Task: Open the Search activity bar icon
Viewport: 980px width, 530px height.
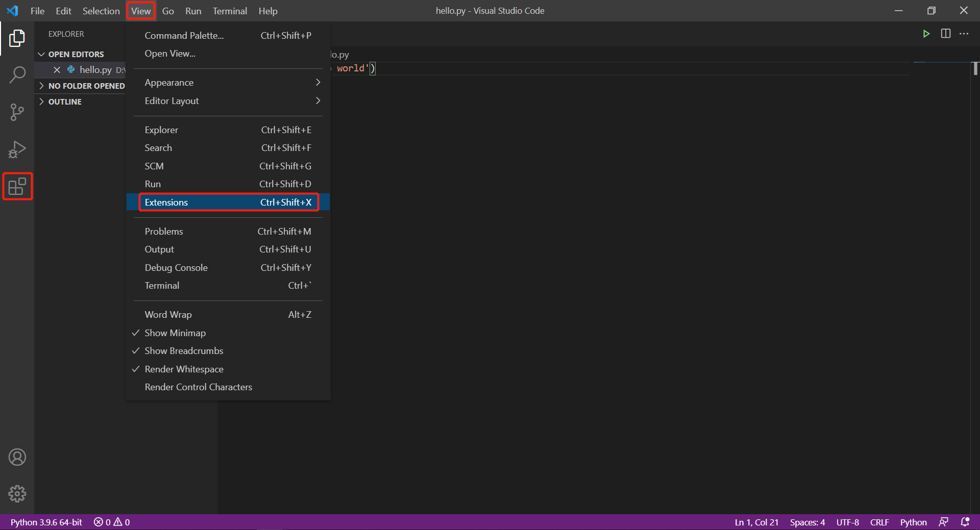Action: tap(17, 75)
